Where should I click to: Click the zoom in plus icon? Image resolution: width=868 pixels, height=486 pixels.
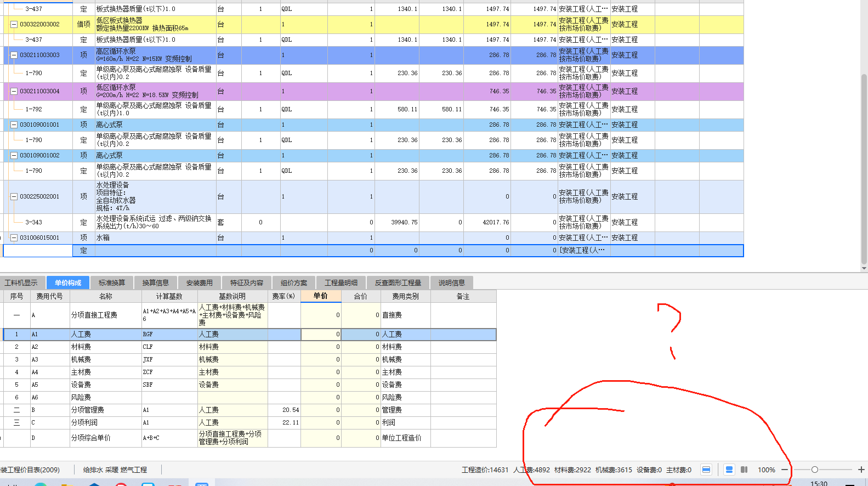861,470
